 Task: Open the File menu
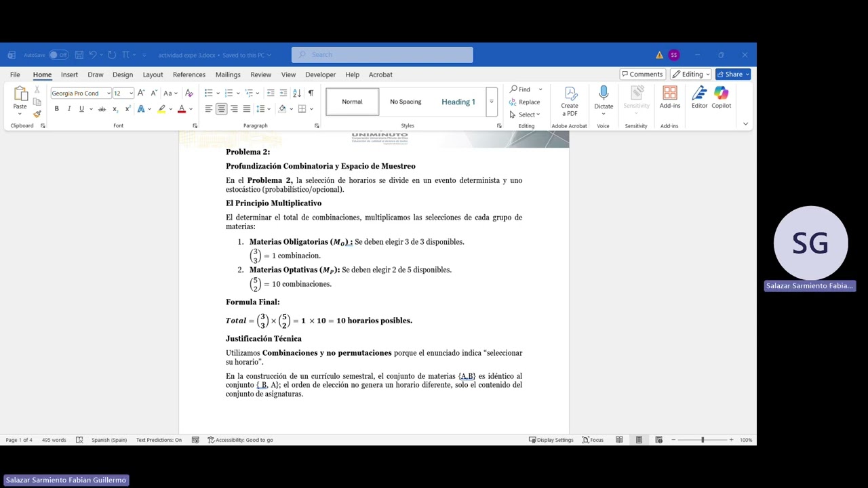15,75
